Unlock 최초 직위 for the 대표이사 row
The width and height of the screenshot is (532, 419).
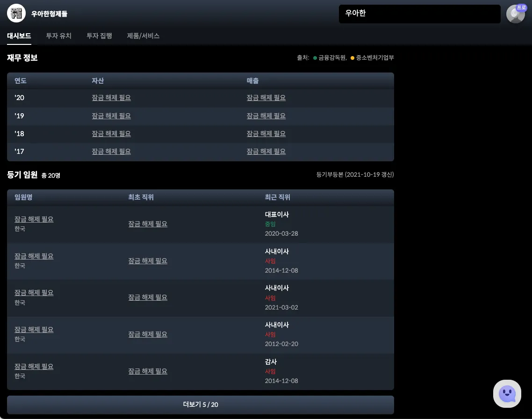tap(148, 224)
